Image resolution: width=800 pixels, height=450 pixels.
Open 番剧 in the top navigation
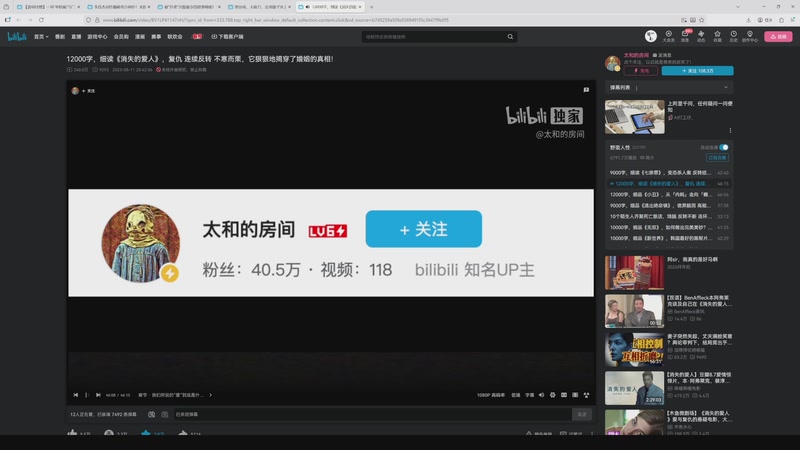pyautogui.click(x=60, y=37)
